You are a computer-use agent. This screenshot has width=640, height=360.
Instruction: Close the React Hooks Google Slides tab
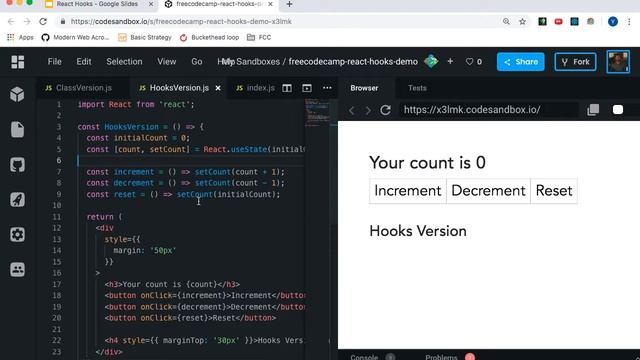tap(151, 4)
